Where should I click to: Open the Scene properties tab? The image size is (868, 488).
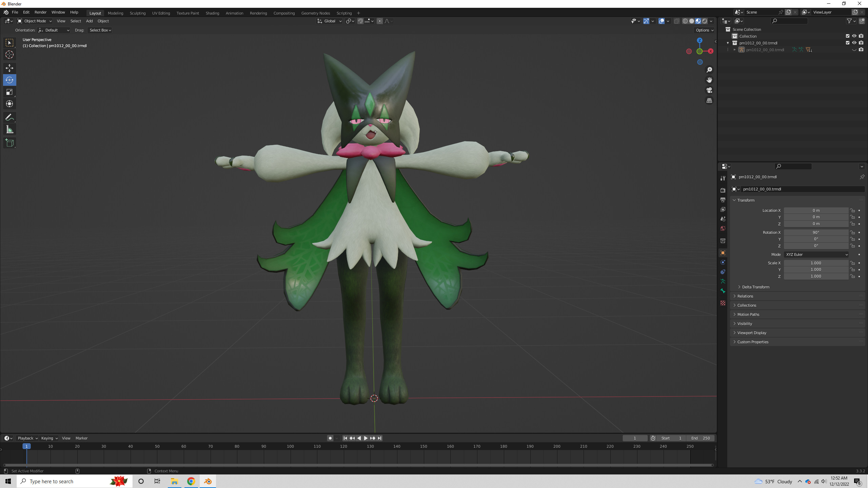(x=723, y=219)
